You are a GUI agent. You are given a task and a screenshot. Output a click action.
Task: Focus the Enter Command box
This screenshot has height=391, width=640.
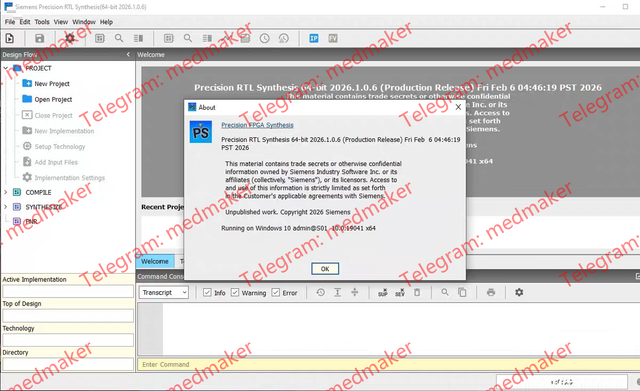point(389,364)
